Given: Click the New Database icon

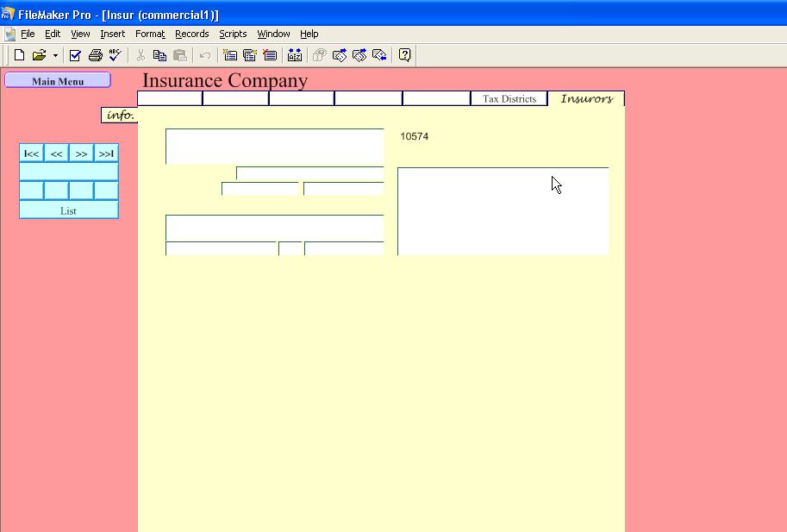Looking at the screenshot, I should [x=19, y=55].
